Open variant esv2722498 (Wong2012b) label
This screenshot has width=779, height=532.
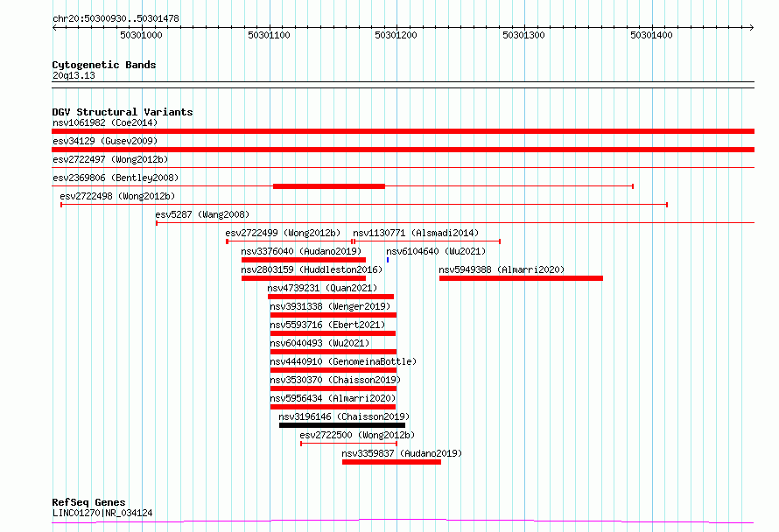coord(117,196)
